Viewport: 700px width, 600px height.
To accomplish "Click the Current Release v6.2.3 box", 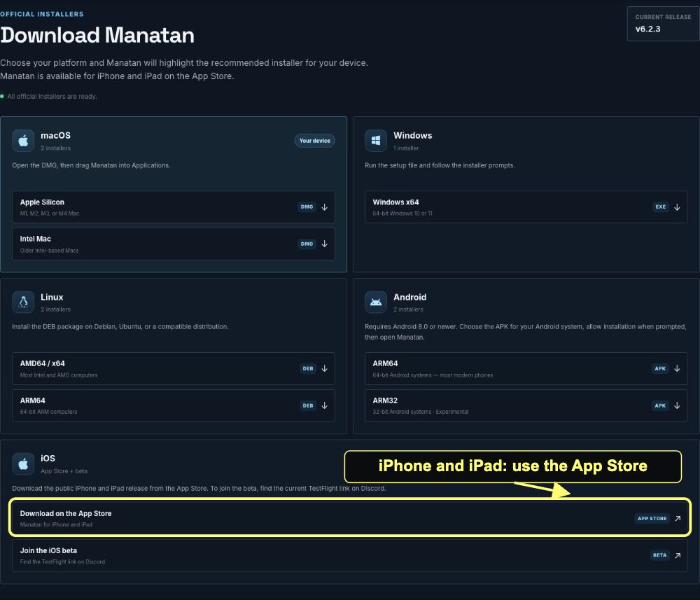I will 663,24.
